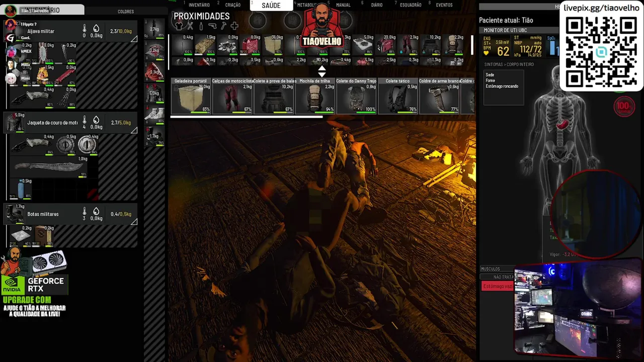Viewport: 644px width, 362px height.
Task: Pick the 0.0kg rocks item
Action: 227,45
